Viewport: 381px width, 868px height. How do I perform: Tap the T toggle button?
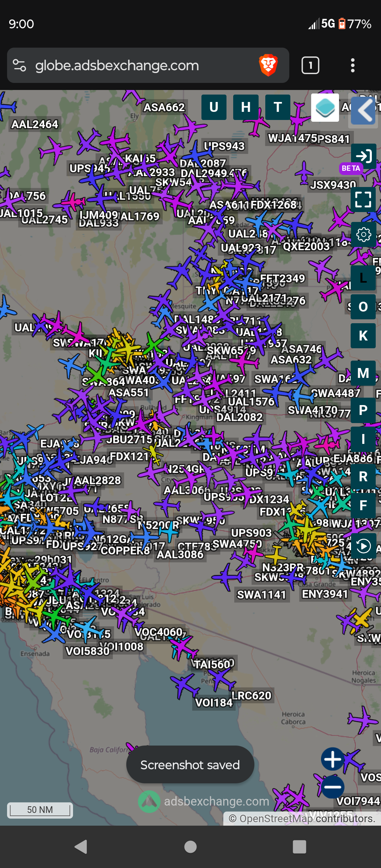278,107
